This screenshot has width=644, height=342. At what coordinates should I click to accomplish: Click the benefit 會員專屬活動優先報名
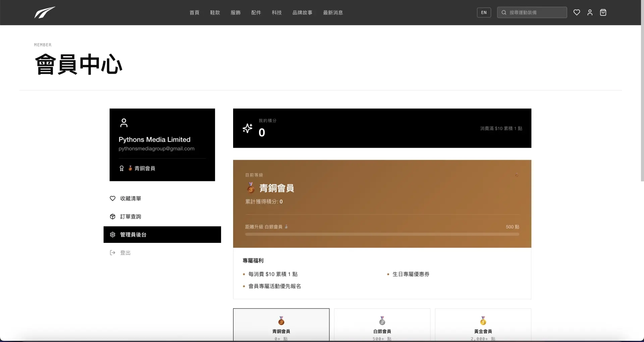pos(274,286)
